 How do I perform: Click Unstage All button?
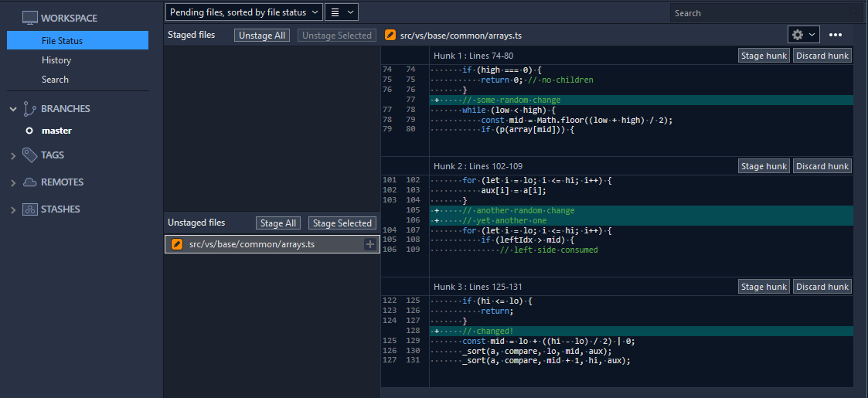(262, 35)
